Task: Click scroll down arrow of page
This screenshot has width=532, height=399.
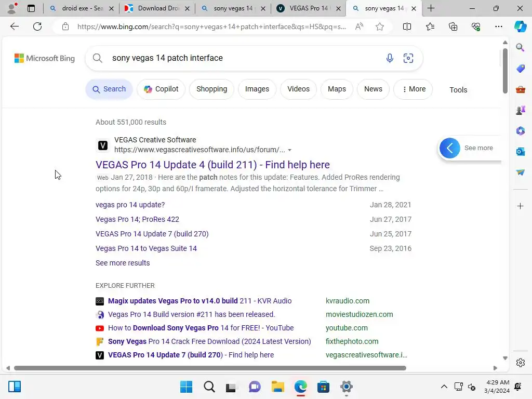Action: click(x=505, y=358)
